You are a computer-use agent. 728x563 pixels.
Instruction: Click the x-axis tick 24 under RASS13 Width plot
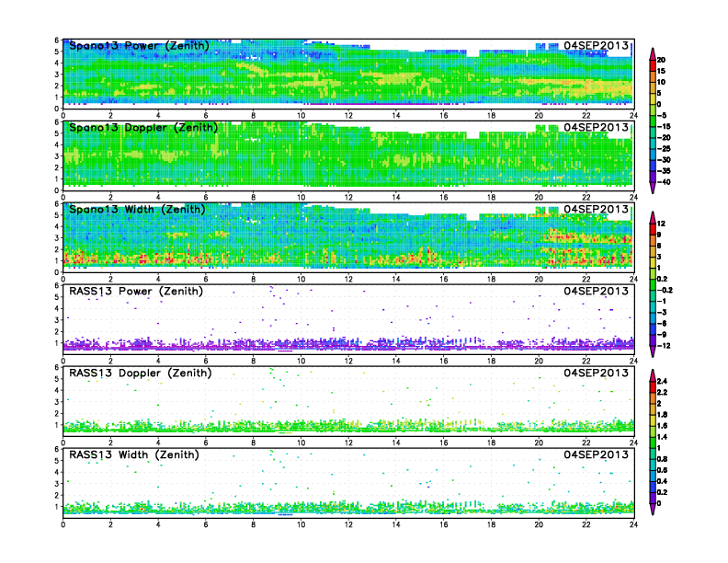tap(633, 524)
